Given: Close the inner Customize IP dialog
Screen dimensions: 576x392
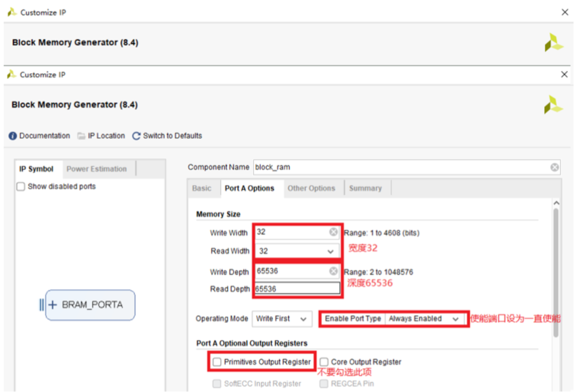Looking at the screenshot, I should [564, 75].
